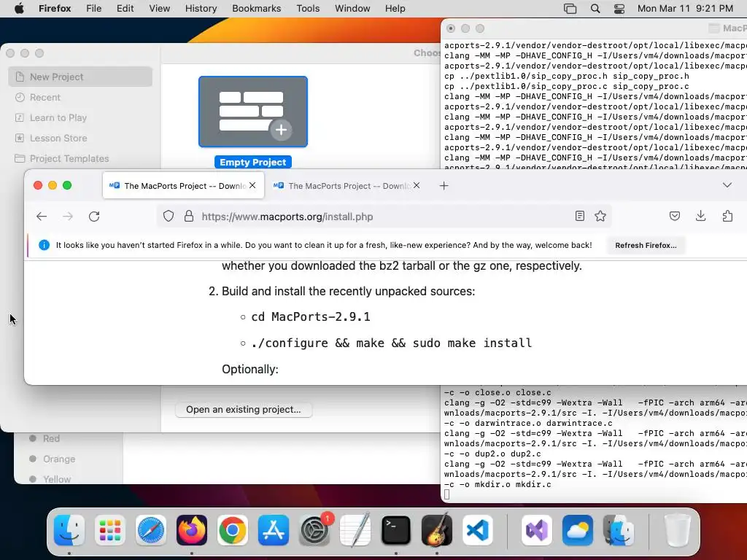Open Control Center in menu bar
This screenshot has height=560, width=747.
click(x=619, y=9)
